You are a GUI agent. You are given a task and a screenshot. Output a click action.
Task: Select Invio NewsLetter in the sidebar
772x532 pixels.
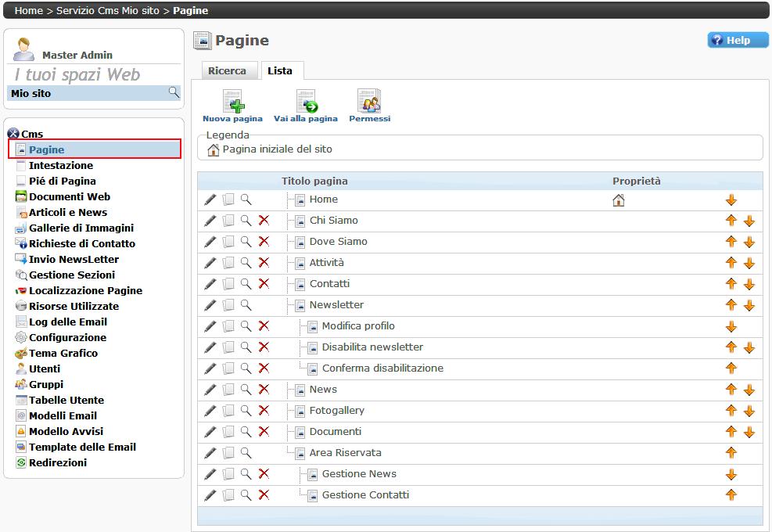tap(74, 259)
